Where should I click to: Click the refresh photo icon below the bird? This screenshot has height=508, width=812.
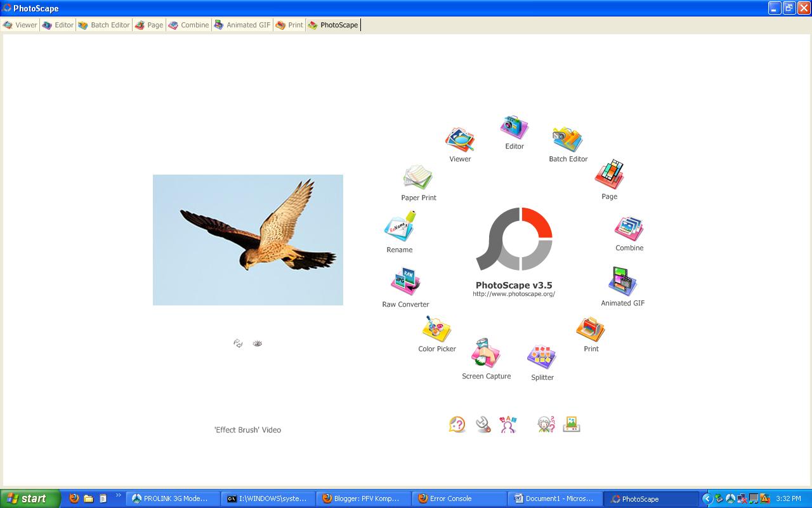[238, 343]
